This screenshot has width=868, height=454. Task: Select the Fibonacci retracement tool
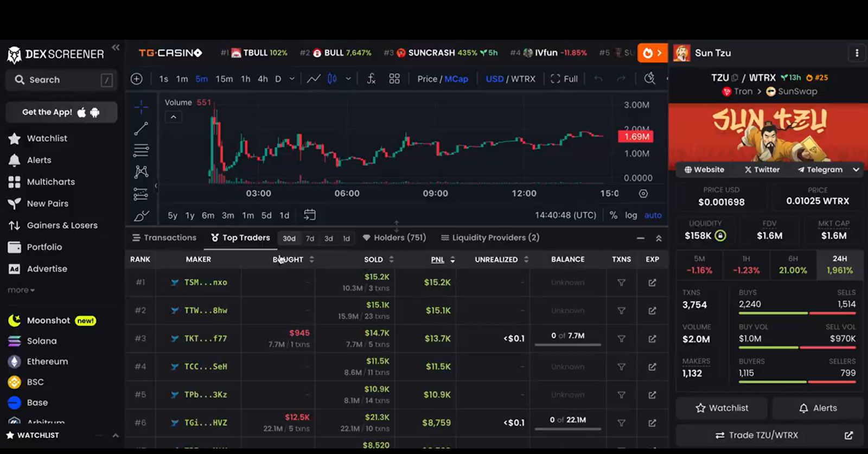[x=141, y=150]
